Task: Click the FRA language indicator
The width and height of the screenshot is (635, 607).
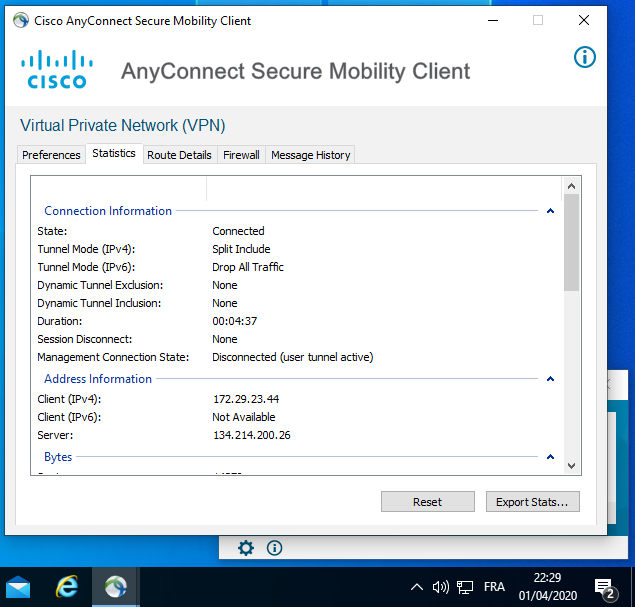Action: coord(494,587)
